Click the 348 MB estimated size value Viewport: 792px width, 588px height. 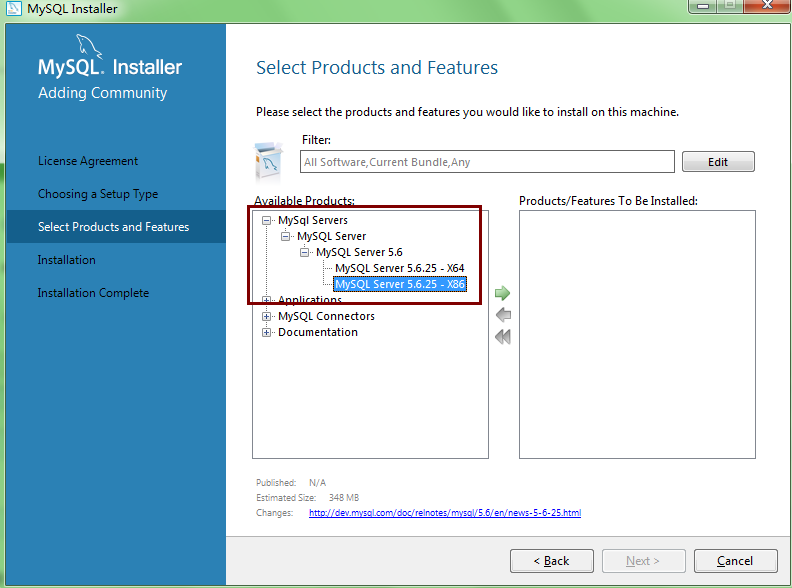[x=344, y=498]
